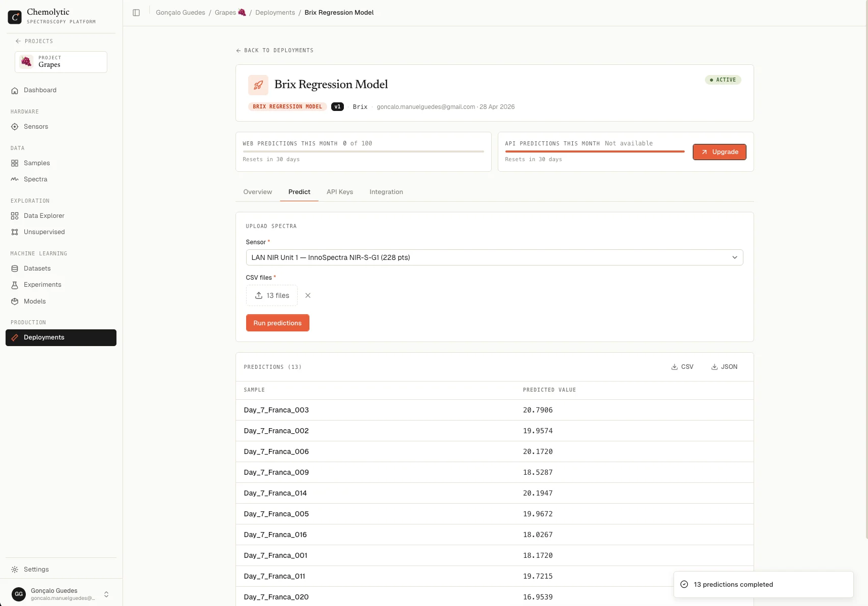The width and height of the screenshot is (868, 606).
Task: Click the grapes project thumbnail icon
Action: coord(26,62)
